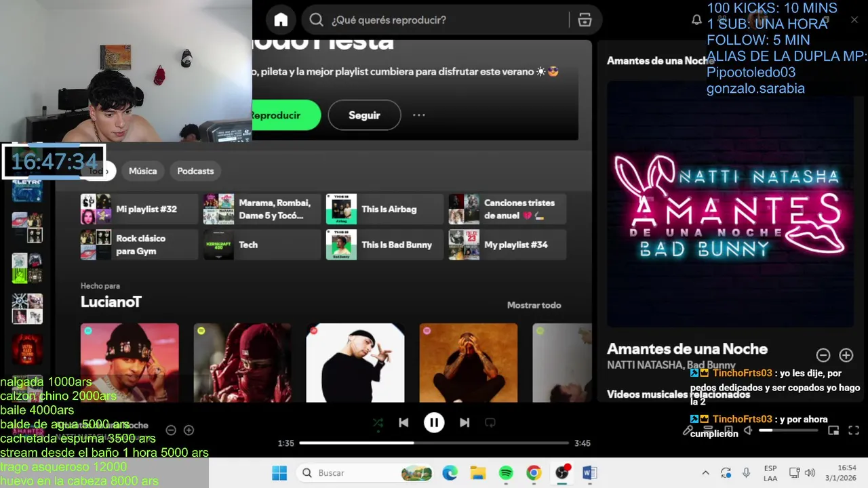Viewport: 868px width, 488px height.
Task: Expand the system tray hidden icons chevron
Action: tap(705, 473)
